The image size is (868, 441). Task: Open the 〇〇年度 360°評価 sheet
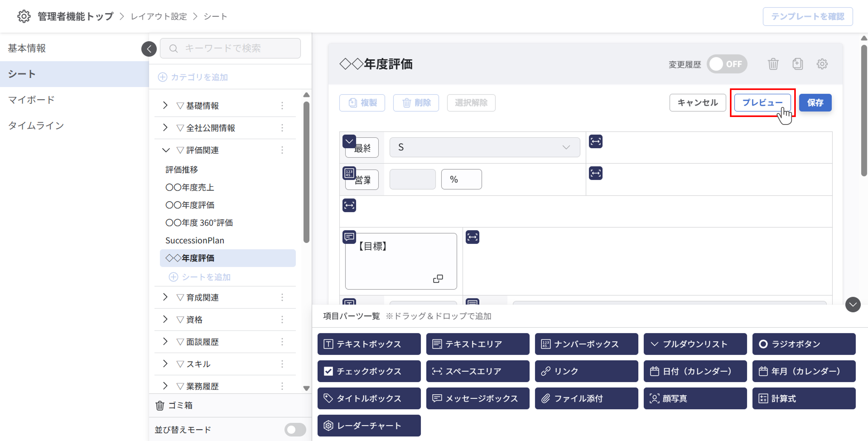click(199, 223)
